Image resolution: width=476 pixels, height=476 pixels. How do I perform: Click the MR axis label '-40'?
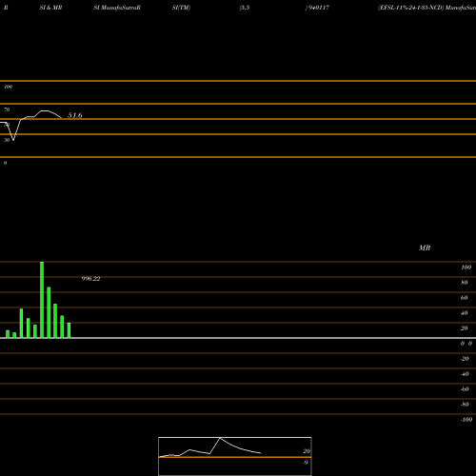(x=465, y=374)
